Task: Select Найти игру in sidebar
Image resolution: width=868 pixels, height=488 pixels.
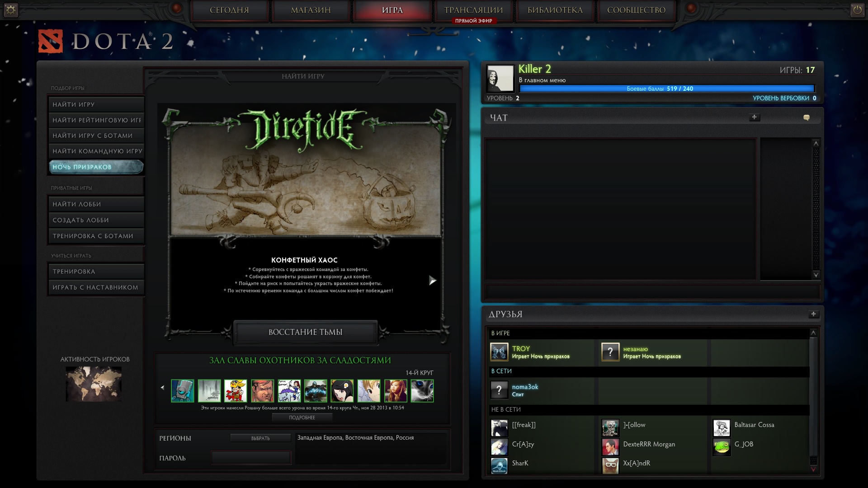Action: click(96, 104)
